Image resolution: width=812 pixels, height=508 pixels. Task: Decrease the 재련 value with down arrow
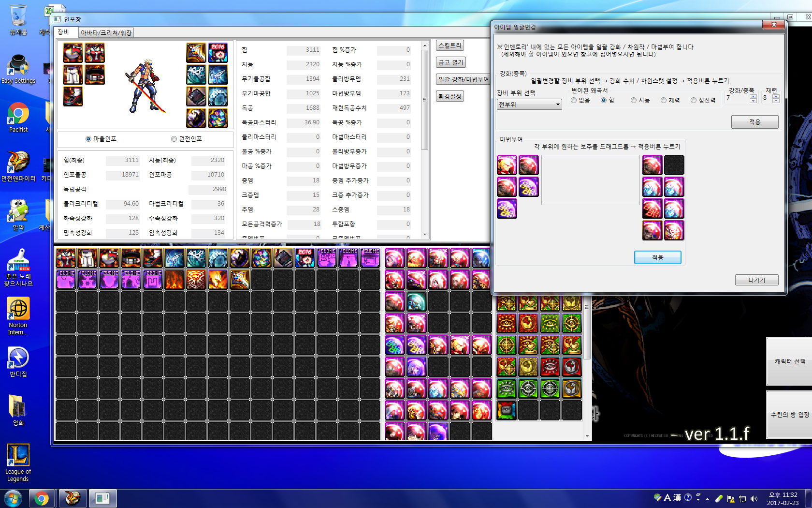point(776,101)
